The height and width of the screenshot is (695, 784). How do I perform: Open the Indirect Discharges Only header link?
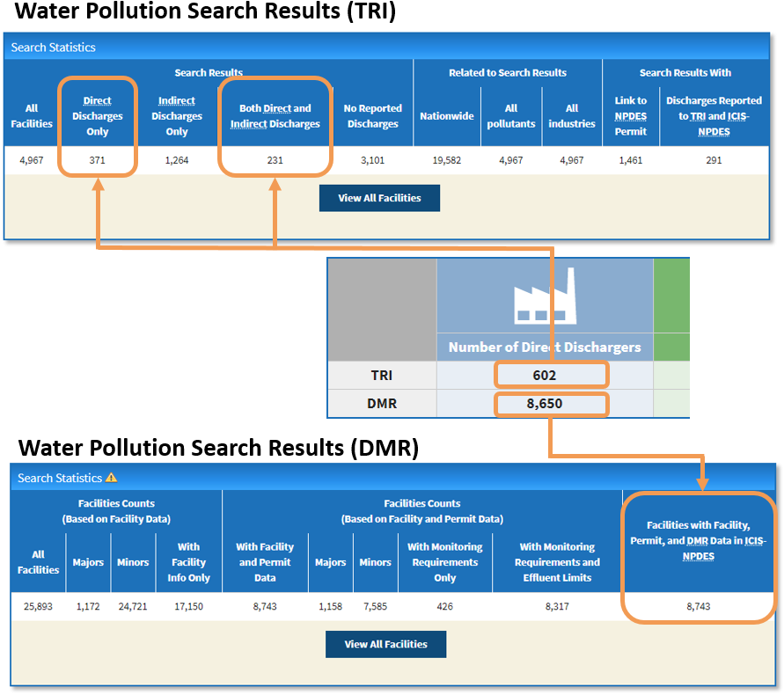click(176, 100)
